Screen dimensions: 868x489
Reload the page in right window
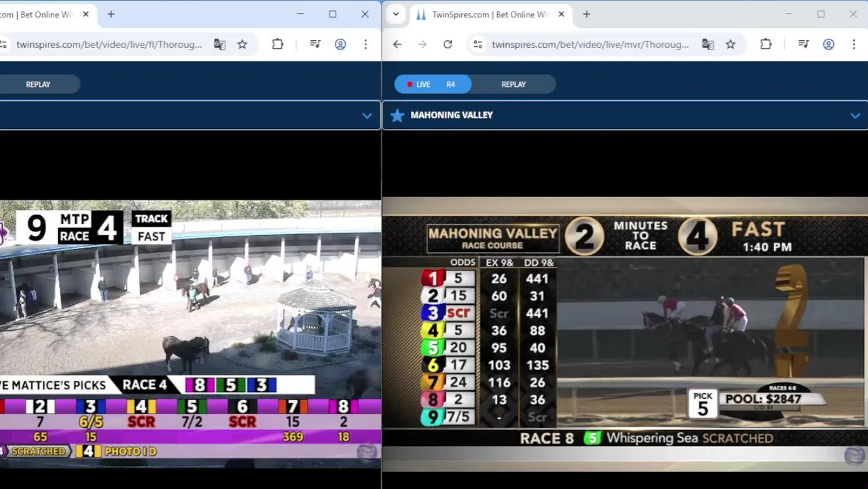[448, 44]
